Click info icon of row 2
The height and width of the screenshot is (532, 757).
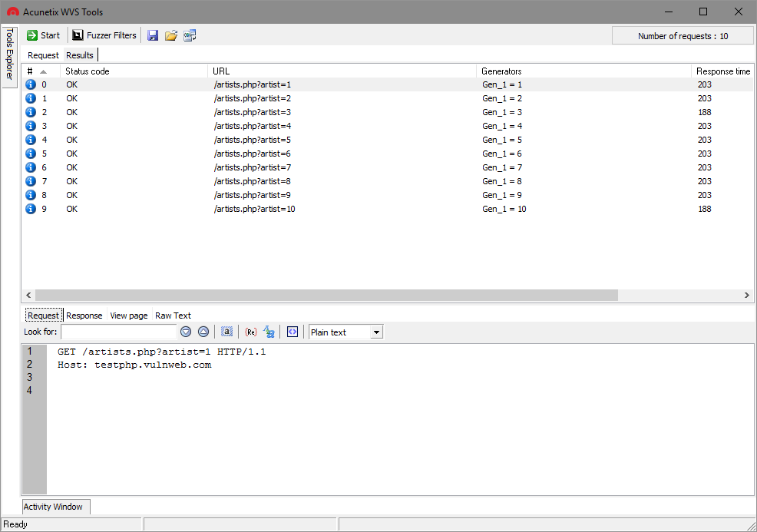point(31,112)
